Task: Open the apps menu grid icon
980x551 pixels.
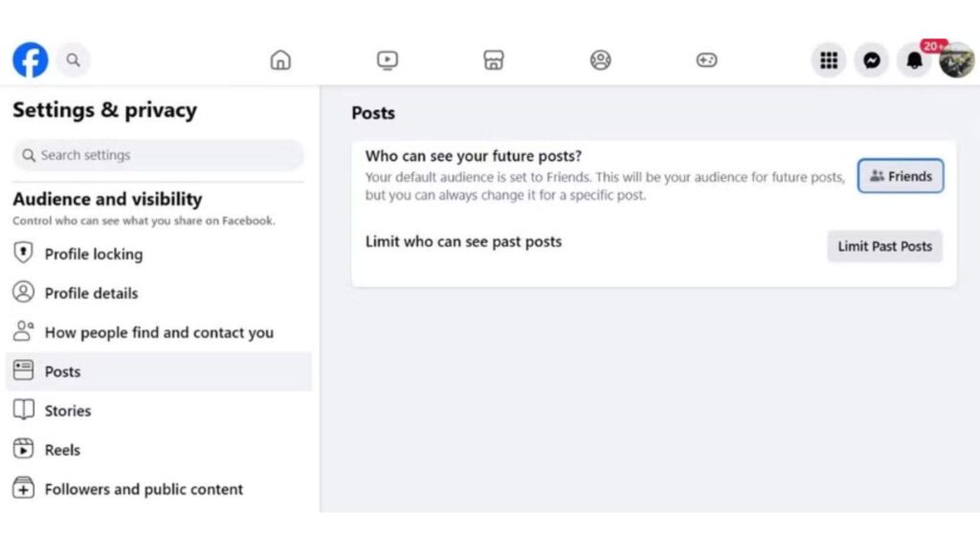Action: coord(828,59)
